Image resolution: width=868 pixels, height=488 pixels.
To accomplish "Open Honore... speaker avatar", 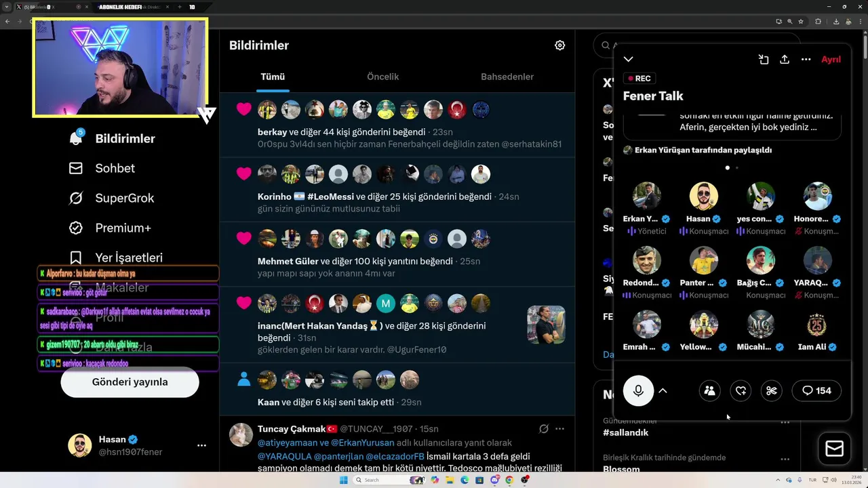I will click(x=818, y=196).
